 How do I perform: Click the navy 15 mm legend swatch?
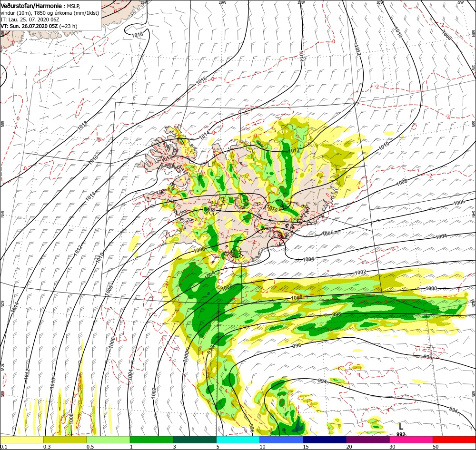pos(325,440)
